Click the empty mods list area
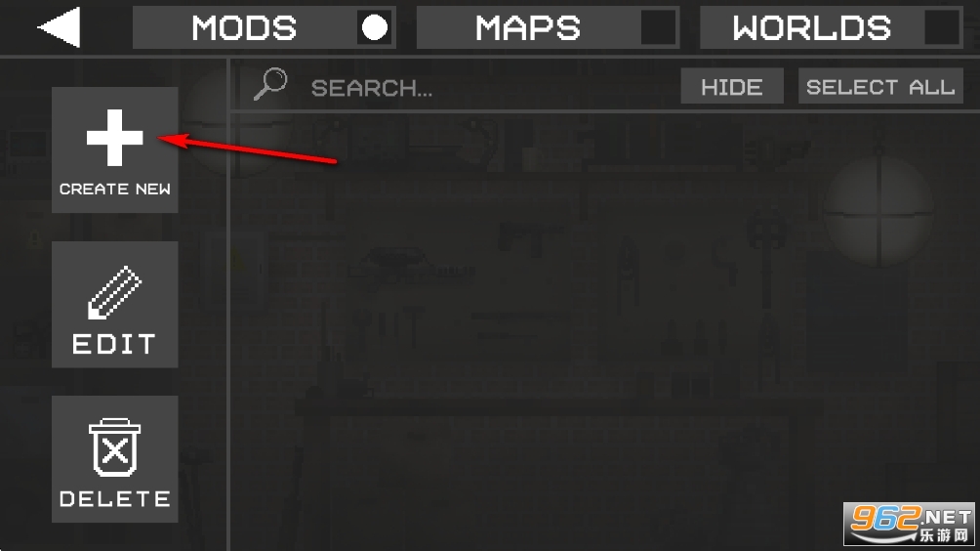 [x=605, y=331]
